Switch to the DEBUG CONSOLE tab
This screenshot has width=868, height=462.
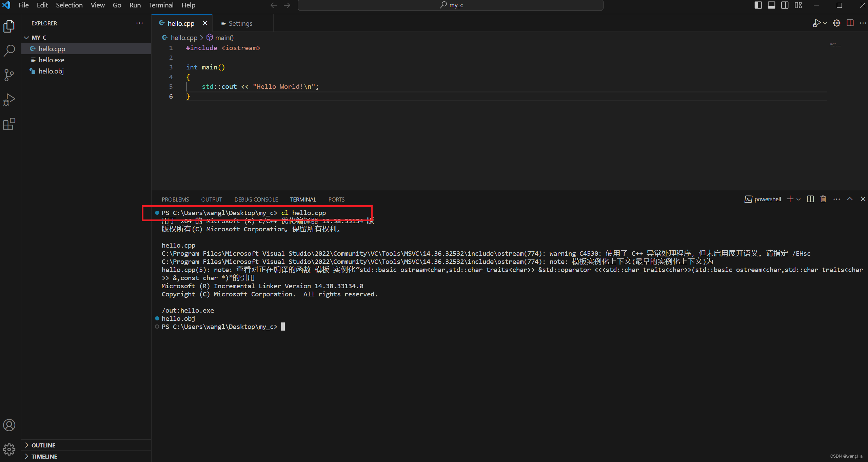click(256, 199)
